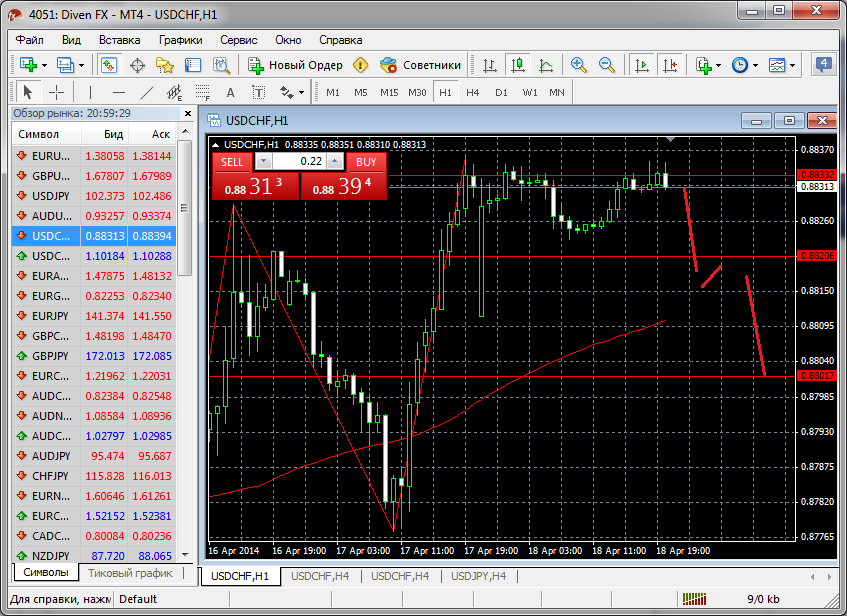Increase lot volume with up arrow

[x=335, y=161]
